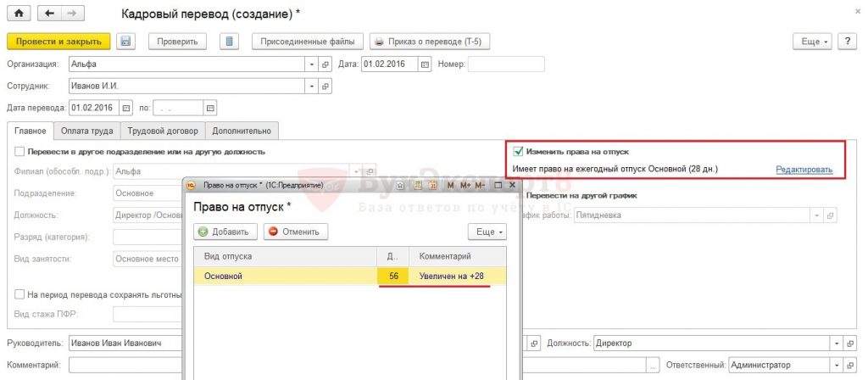
Task: Follow the Редактировать link
Action: [x=804, y=170]
